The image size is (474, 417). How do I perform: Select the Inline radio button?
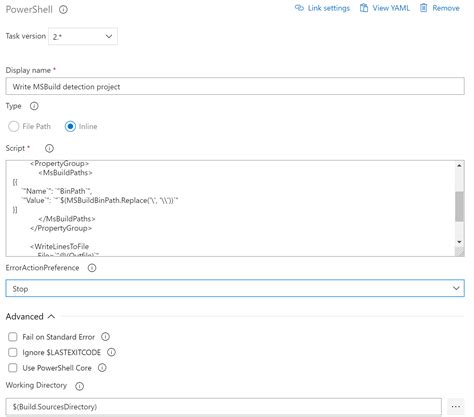click(x=70, y=126)
